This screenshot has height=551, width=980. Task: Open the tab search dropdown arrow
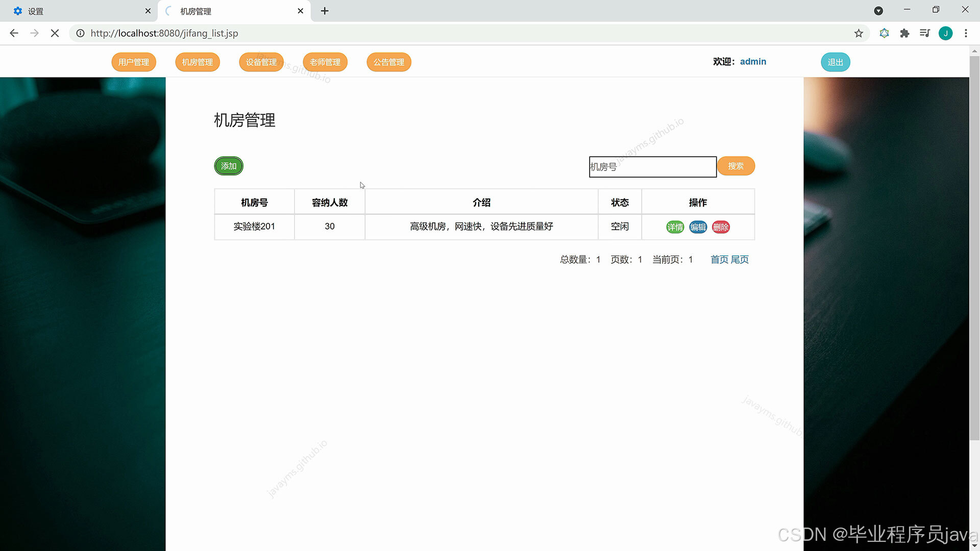click(x=878, y=11)
